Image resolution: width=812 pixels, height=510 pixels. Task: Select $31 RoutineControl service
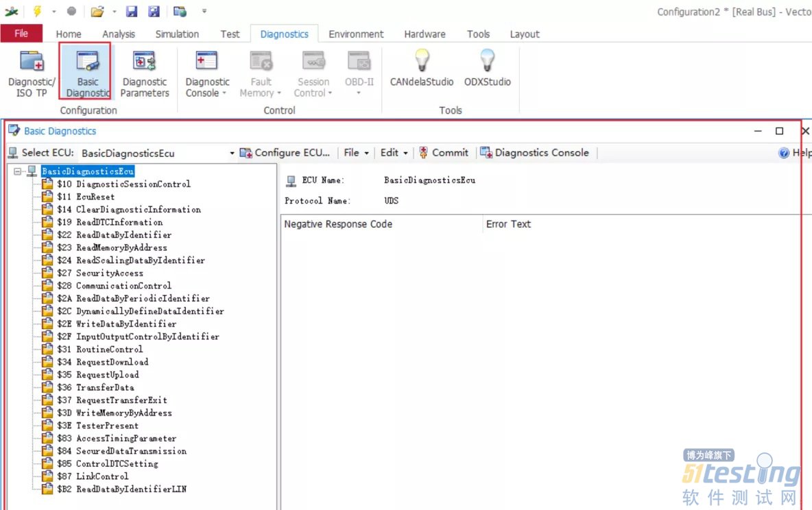click(100, 349)
